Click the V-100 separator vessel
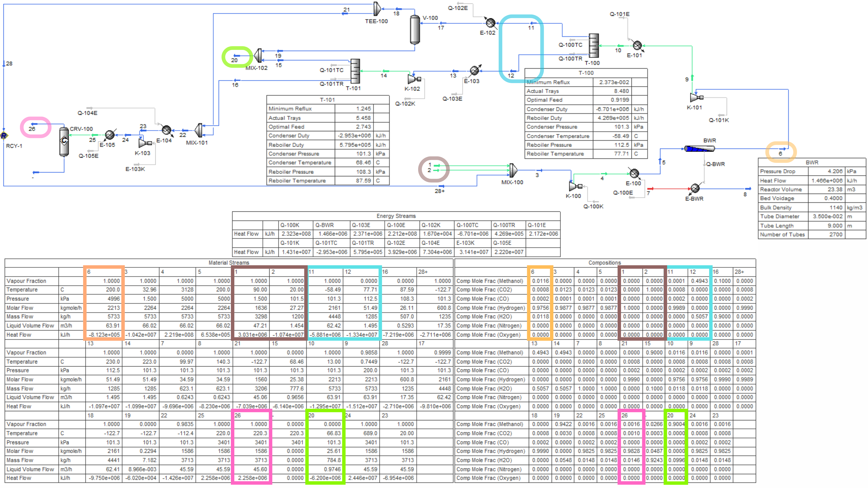This screenshot has height=488, width=868. 415,29
